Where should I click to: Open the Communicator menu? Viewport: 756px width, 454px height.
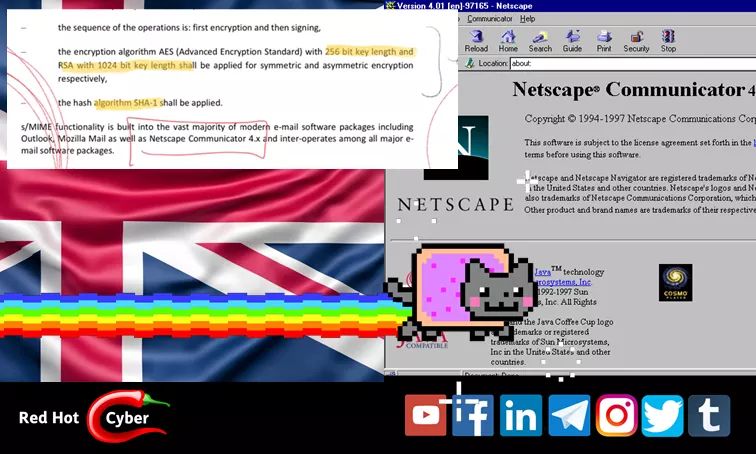click(x=489, y=19)
